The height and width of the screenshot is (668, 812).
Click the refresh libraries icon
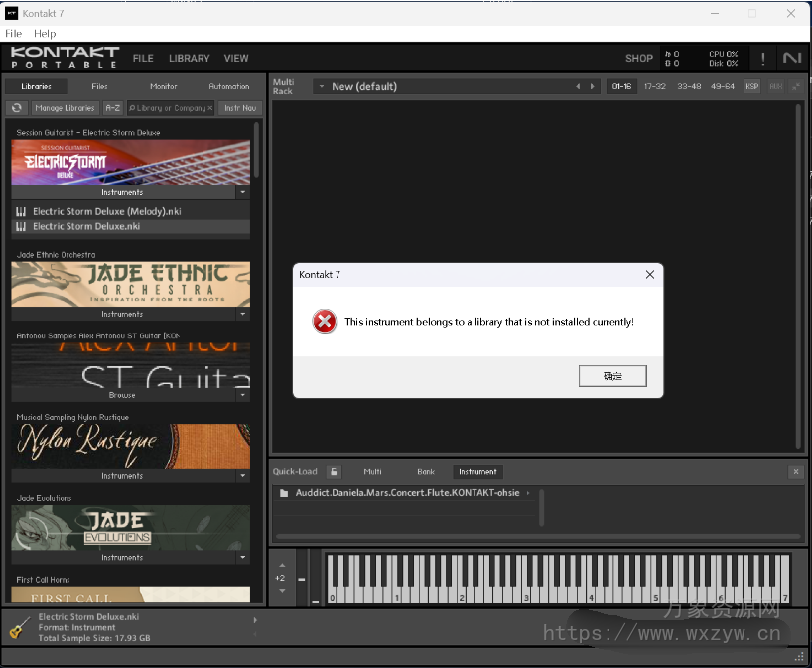(x=17, y=108)
